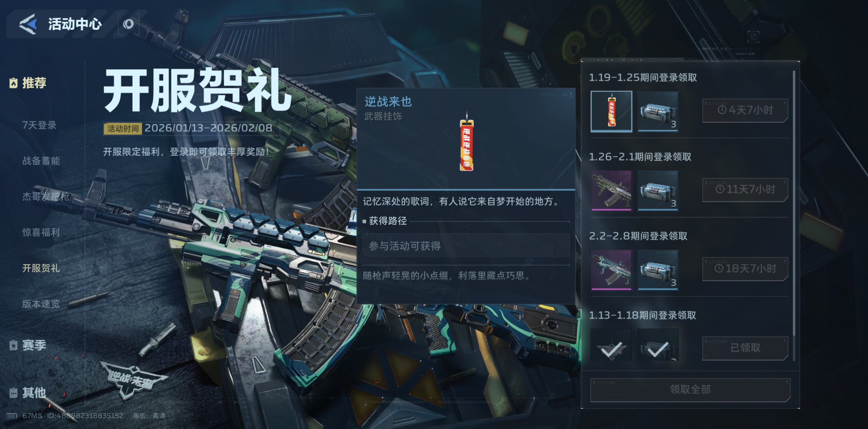Screen dimensions: 868x429
Task: Open the 战备蓄能 menu item
Action: pos(41,161)
